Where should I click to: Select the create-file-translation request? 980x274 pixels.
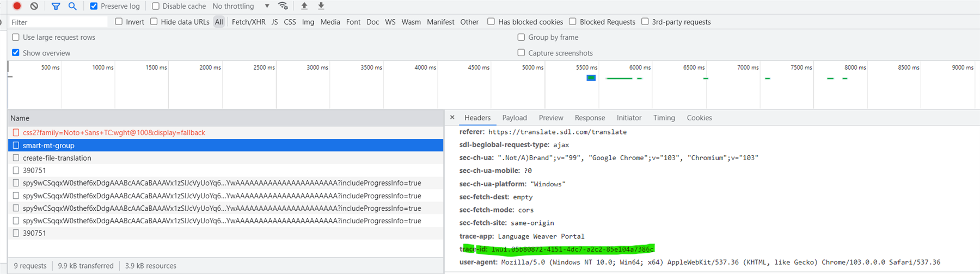click(226, 158)
